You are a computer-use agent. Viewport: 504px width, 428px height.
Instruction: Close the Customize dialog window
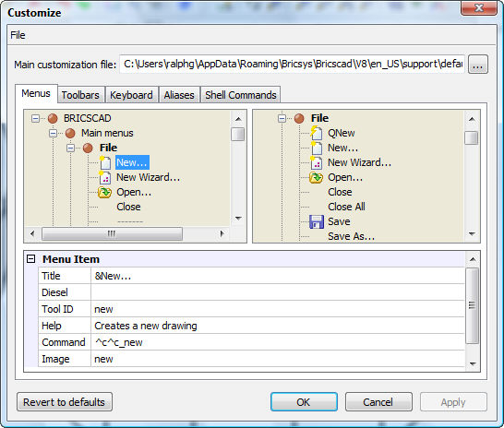[x=479, y=7]
